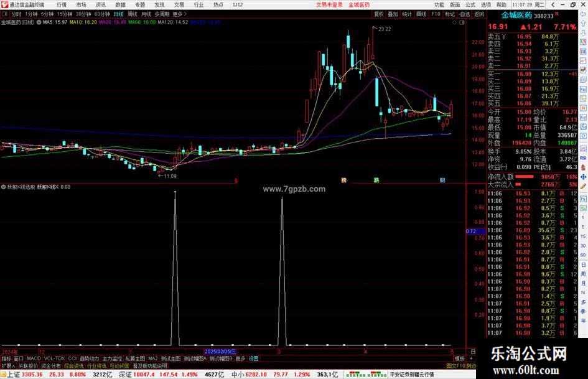Click the 通达信 application logo icon

4,5
